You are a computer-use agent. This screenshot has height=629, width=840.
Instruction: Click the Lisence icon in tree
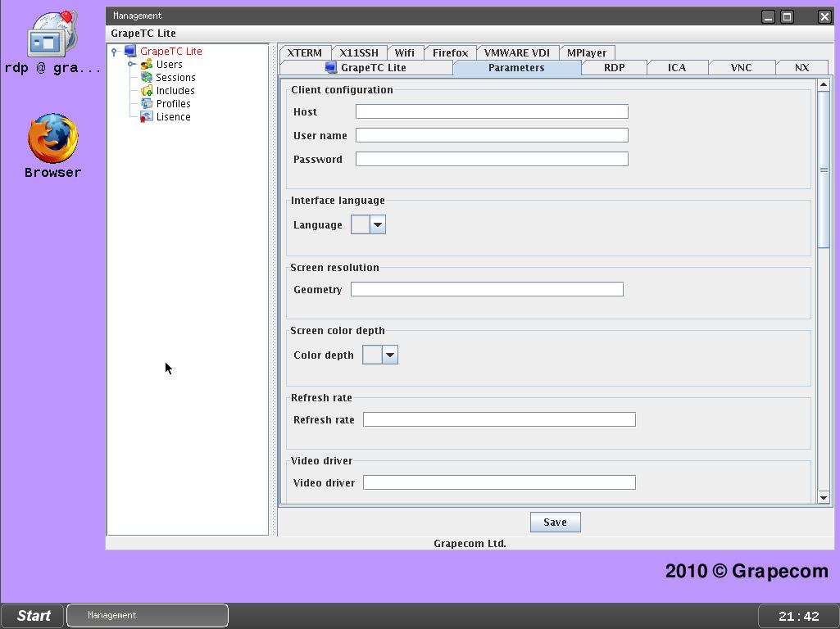coord(146,117)
